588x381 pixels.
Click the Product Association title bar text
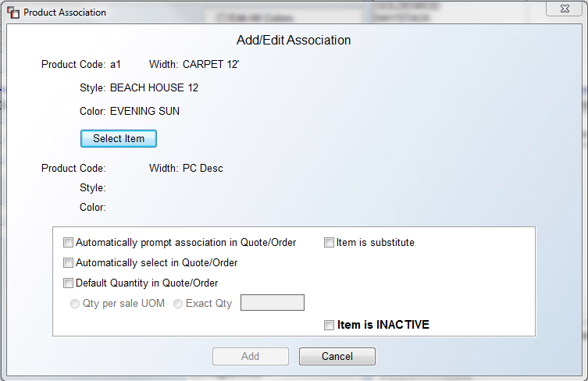(x=65, y=12)
